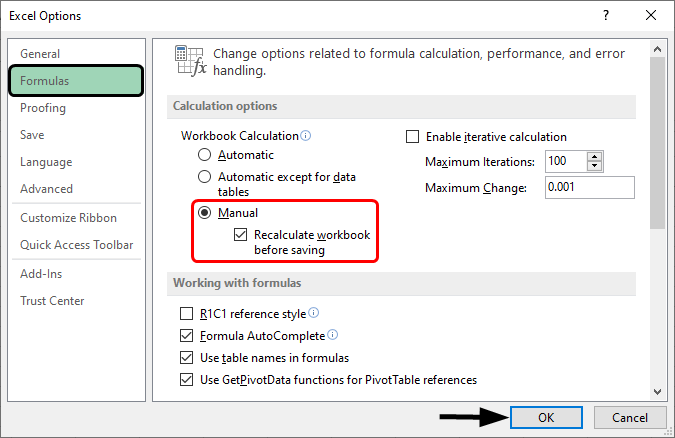The height and width of the screenshot is (438, 675).
Task: Switch to the Advanced category
Action: [46, 189]
